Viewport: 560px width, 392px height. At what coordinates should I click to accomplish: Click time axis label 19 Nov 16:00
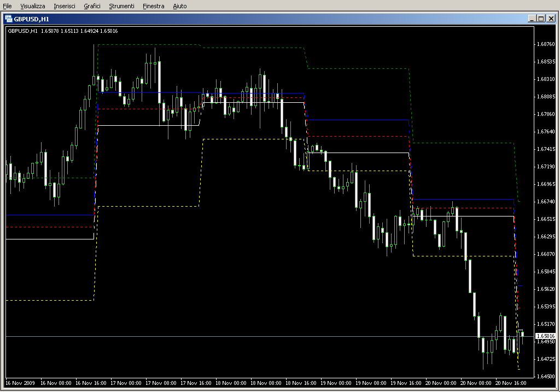(406, 383)
